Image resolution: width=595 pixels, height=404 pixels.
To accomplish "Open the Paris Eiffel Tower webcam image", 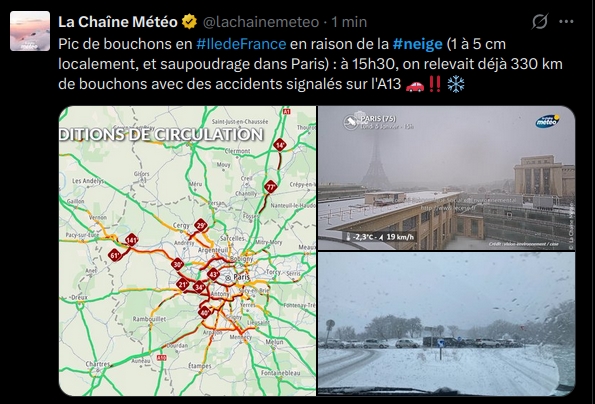I will pyautogui.click(x=446, y=178).
